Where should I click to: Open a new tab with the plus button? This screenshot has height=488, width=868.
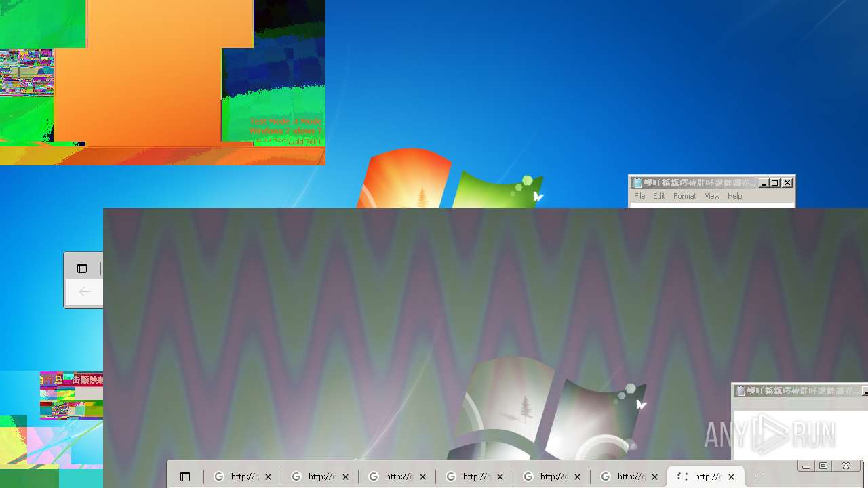[x=759, y=476]
